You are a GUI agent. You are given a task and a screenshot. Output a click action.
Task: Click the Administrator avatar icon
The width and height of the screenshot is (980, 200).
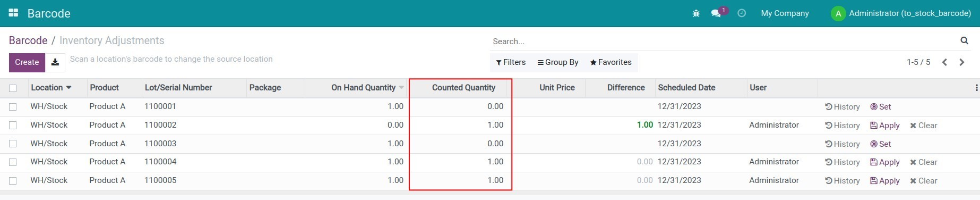(x=838, y=13)
